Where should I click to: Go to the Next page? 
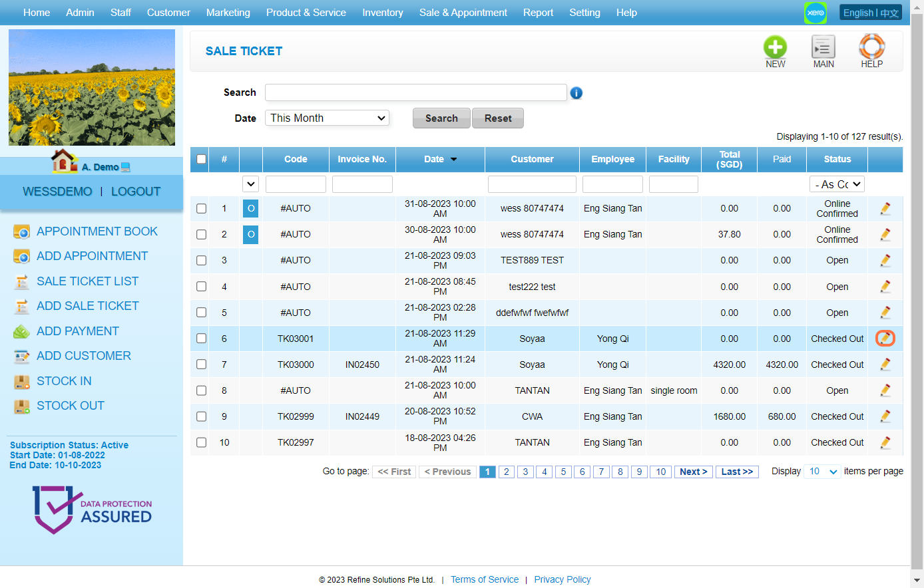click(x=693, y=472)
